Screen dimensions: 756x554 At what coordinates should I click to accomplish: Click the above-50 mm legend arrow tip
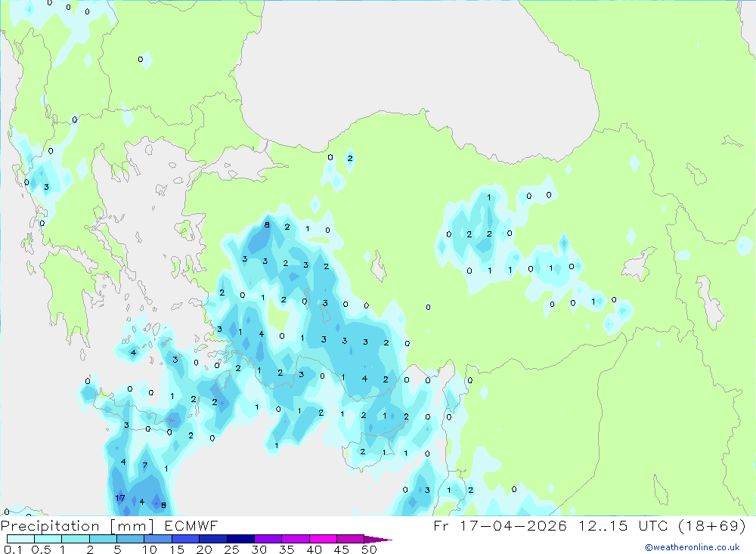tap(377, 540)
